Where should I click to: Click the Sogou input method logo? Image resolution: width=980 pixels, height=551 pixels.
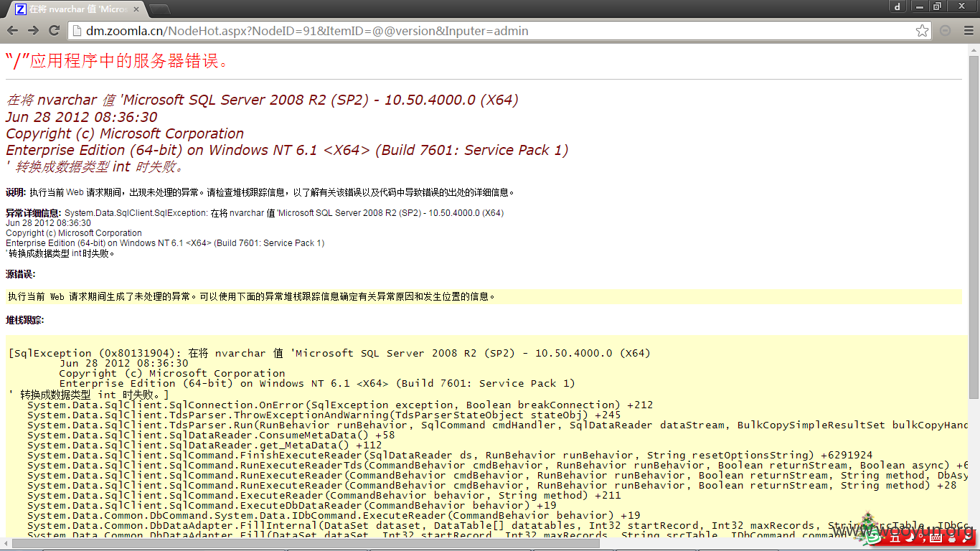(x=873, y=536)
